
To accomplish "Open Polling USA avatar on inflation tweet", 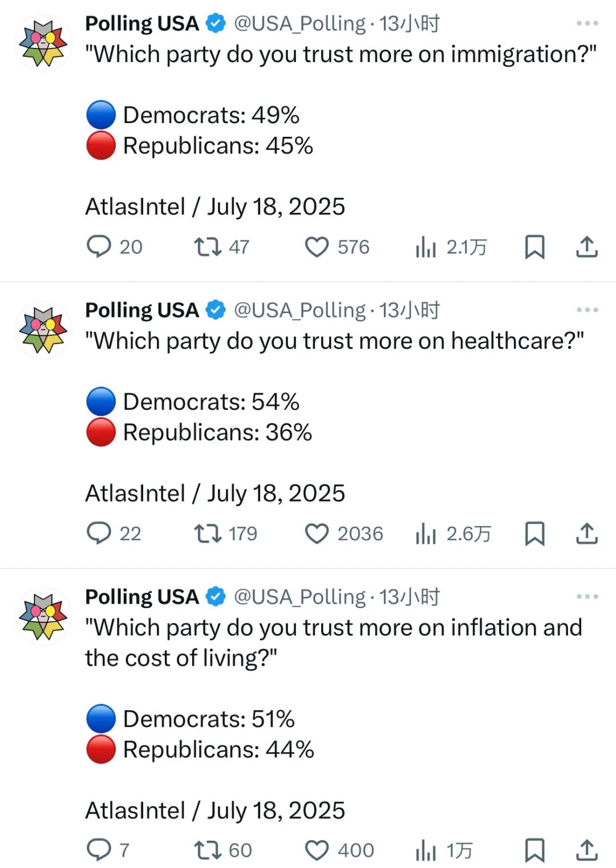I will pyautogui.click(x=43, y=617).
